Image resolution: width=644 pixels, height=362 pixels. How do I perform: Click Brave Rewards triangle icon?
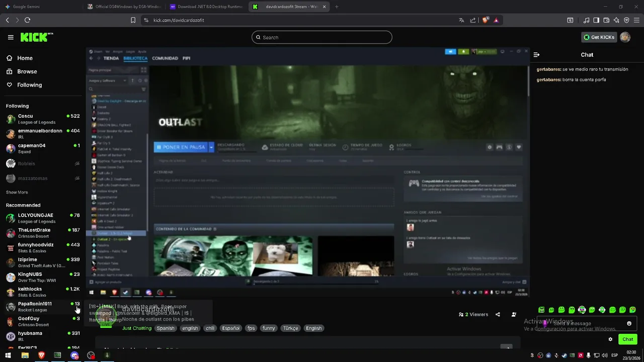coord(496,20)
